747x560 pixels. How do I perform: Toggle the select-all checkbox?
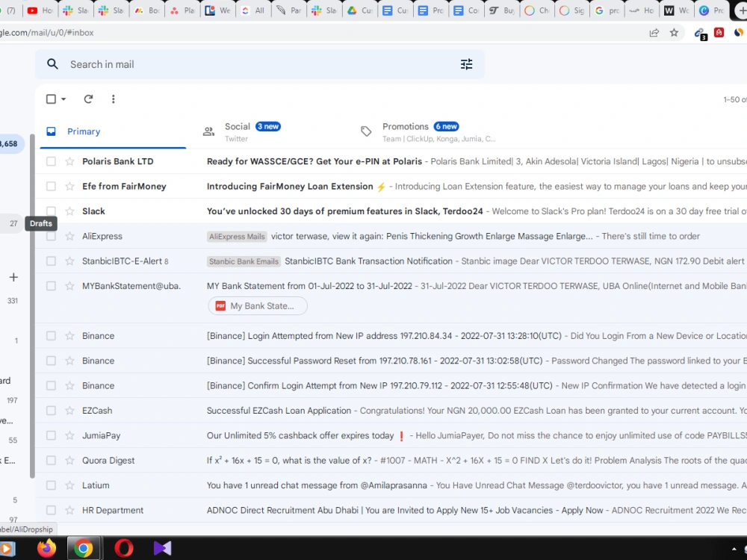point(51,99)
